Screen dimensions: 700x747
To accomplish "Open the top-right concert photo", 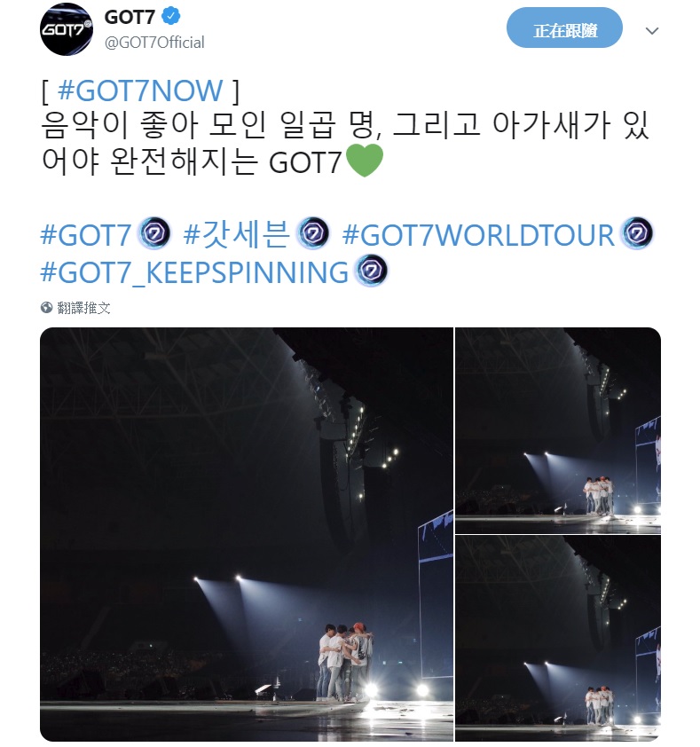I will click(558, 430).
